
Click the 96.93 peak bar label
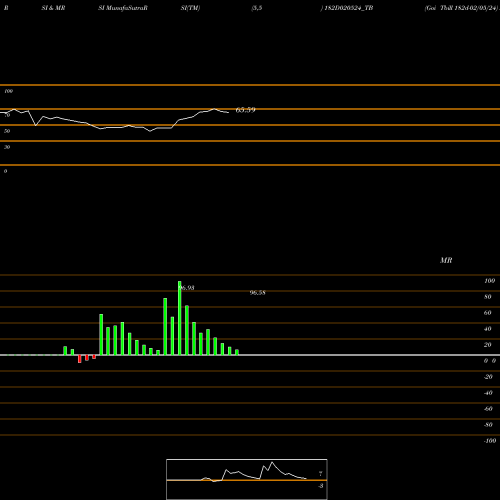pyautogui.click(x=187, y=288)
